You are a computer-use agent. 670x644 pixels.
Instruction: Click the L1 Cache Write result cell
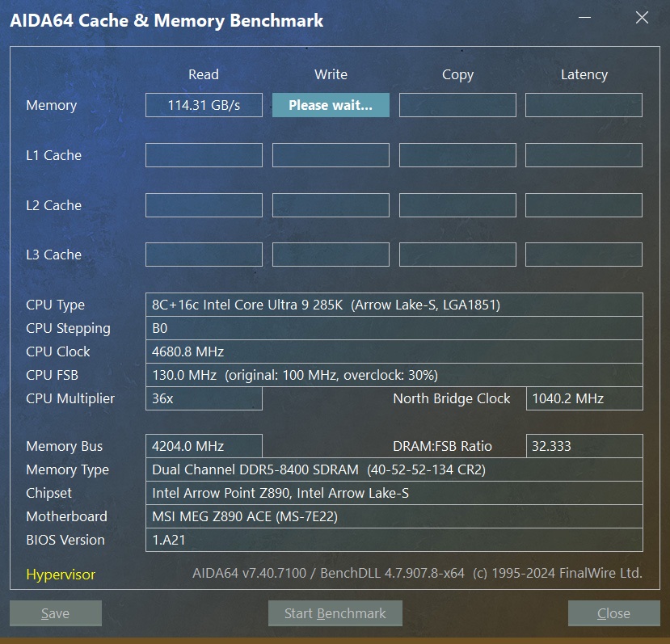coord(331,155)
